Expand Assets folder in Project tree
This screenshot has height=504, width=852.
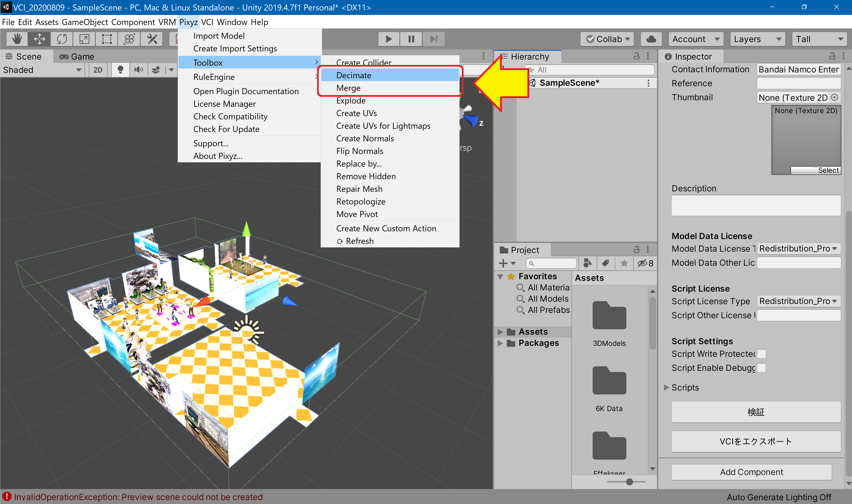pos(500,332)
